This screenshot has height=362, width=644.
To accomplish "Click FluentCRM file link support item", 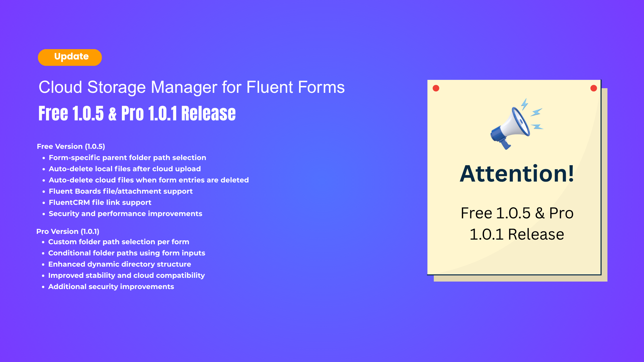I will point(100,203).
